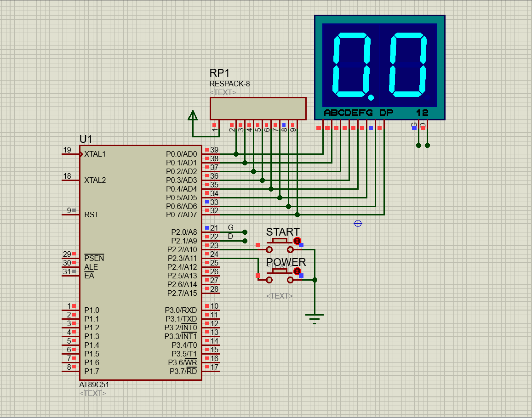
Task: Select the ground terminal symbol
Action: 315,316
